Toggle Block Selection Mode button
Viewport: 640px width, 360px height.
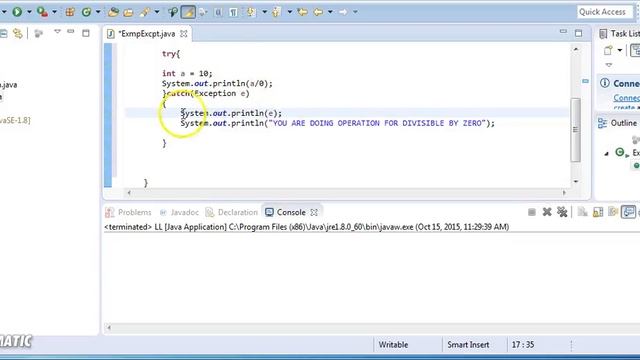[218, 12]
